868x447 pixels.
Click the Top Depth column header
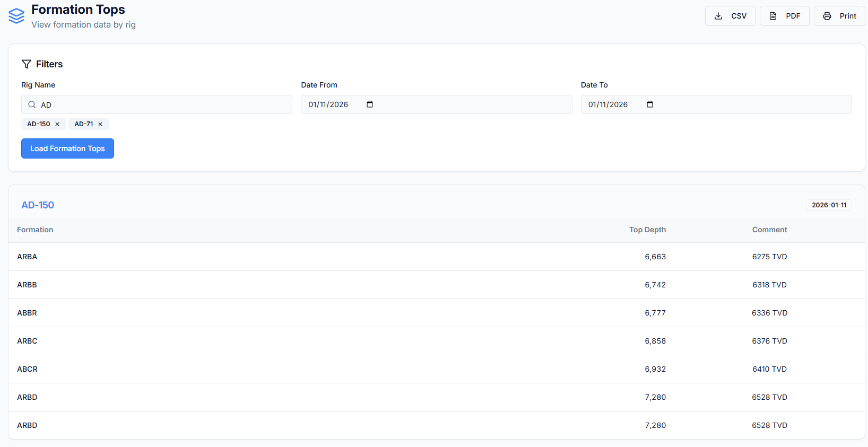647,230
